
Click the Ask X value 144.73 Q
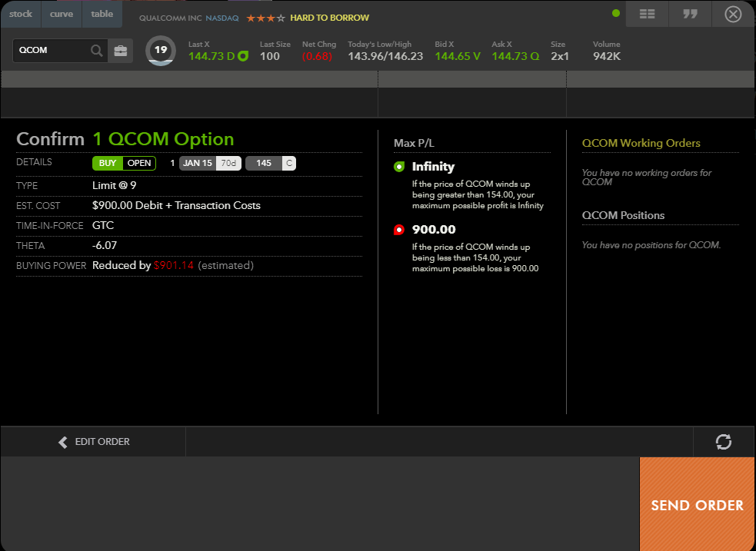515,56
